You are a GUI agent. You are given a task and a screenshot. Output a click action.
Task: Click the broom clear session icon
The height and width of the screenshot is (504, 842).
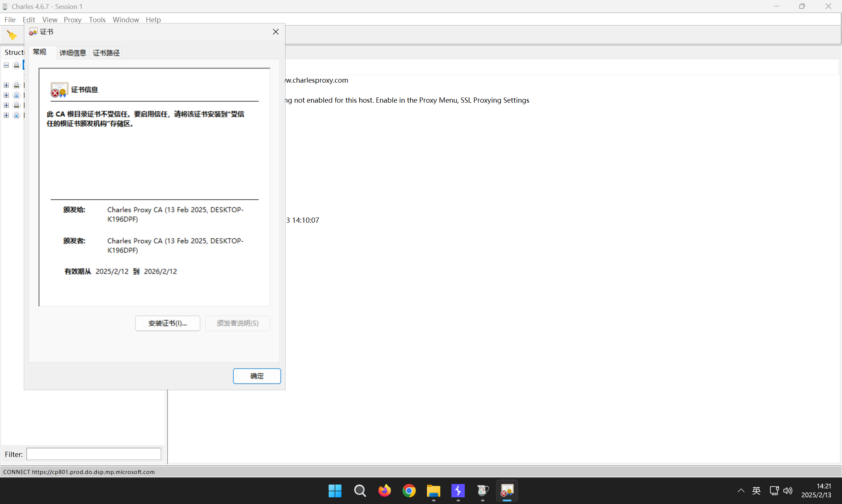(x=11, y=35)
